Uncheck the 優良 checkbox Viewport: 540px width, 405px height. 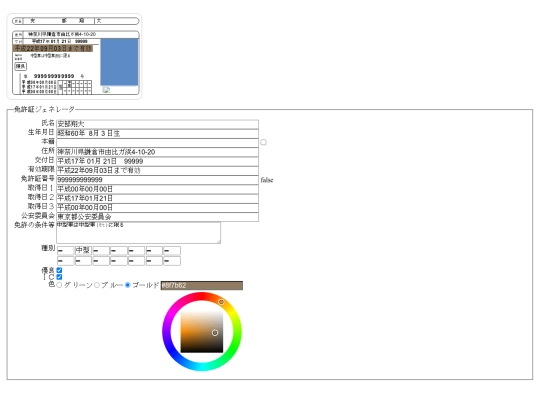click(x=59, y=270)
